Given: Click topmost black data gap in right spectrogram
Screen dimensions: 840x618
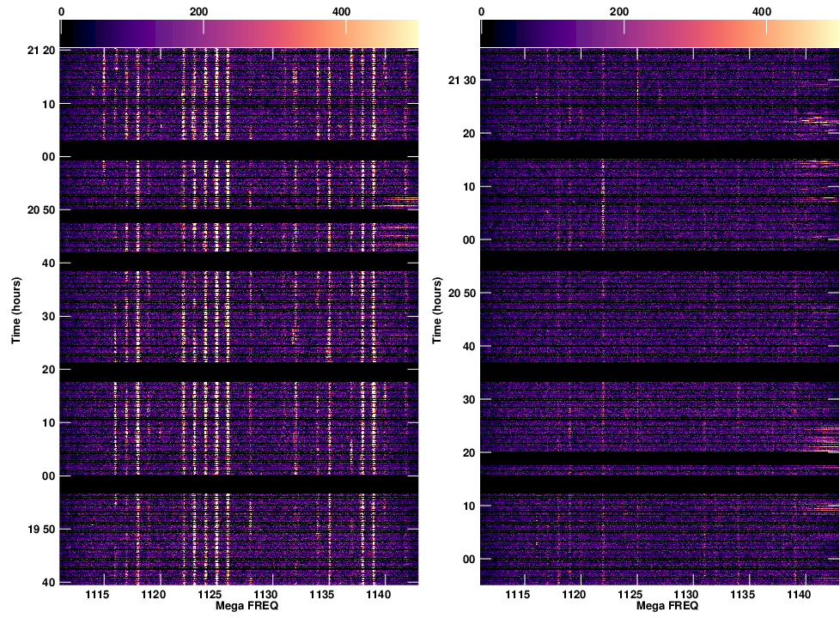Looking at the screenshot, I should [x=659, y=149].
